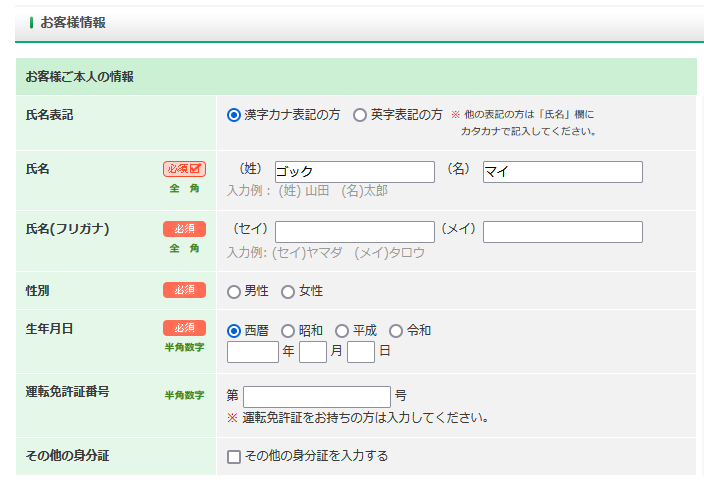This screenshot has width=704, height=490.
Task: Click the 必須 checkmark badge beside 氏名
Action: (184, 169)
